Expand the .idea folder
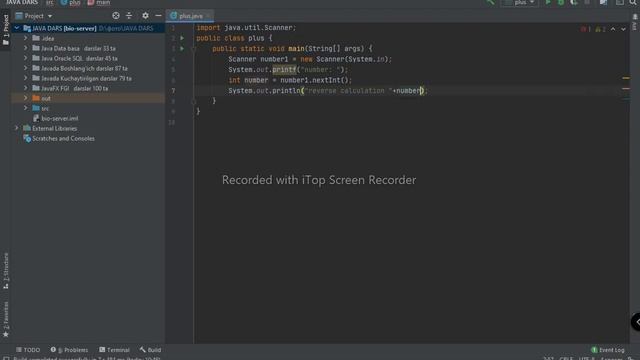This screenshot has width=640, height=360. pos(25,38)
